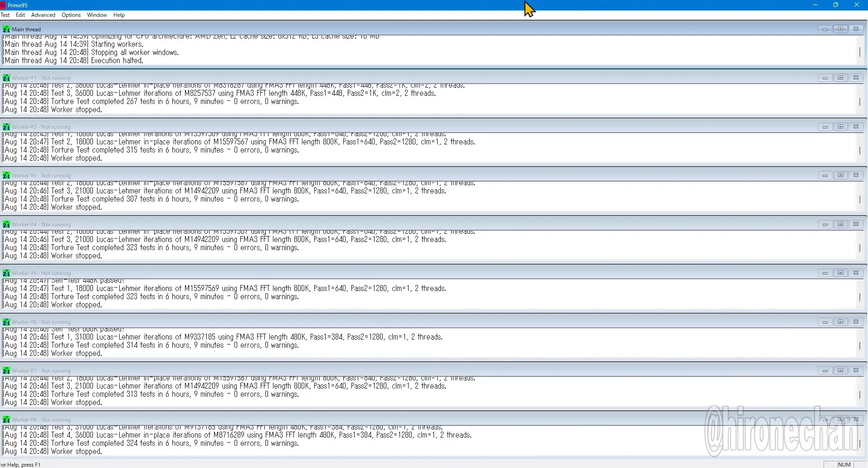Screen dimensions: 868x468
Task: Maximize the Worker #1 child window
Action: [x=840, y=78]
